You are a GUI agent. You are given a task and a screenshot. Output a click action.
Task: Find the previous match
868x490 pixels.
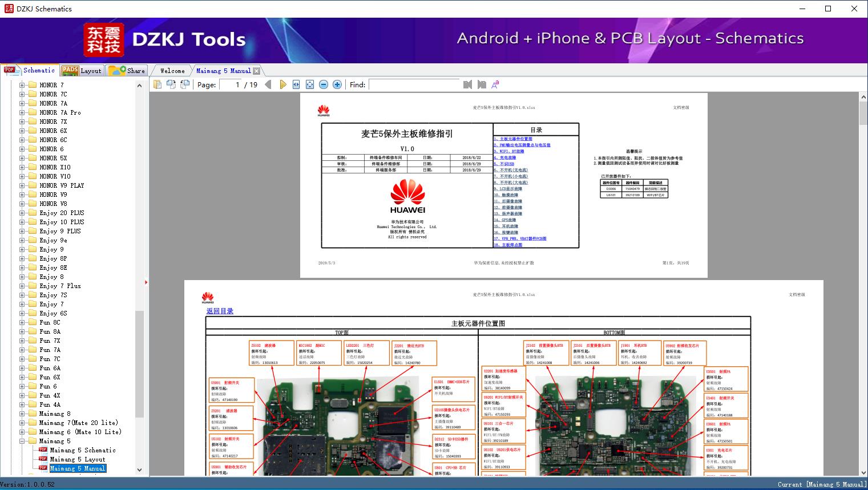click(468, 84)
